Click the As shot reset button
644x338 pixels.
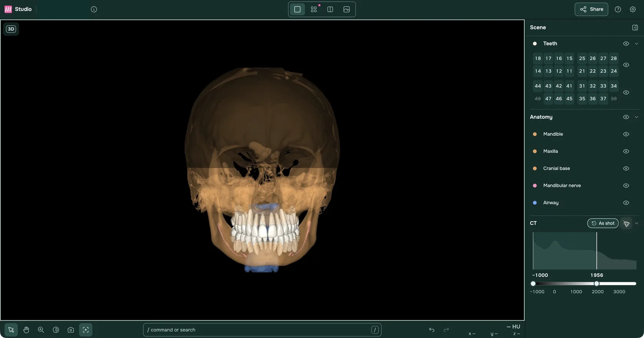click(x=603, y=223)
